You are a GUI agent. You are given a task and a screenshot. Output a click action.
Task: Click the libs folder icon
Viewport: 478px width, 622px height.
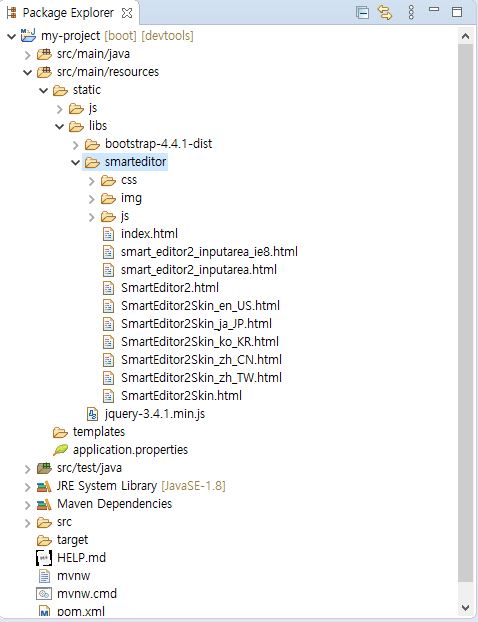pos(77,127)
